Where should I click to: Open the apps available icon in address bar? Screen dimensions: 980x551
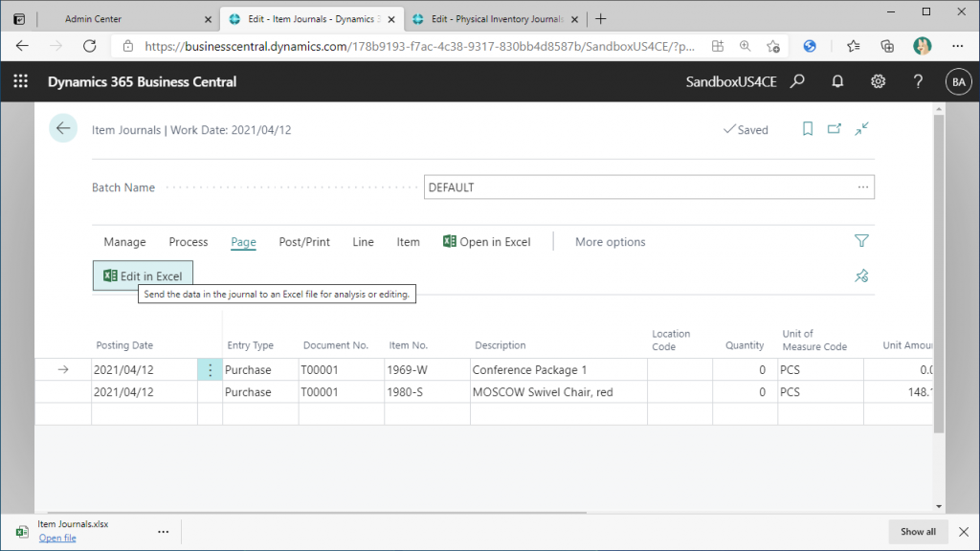point(718,46)
